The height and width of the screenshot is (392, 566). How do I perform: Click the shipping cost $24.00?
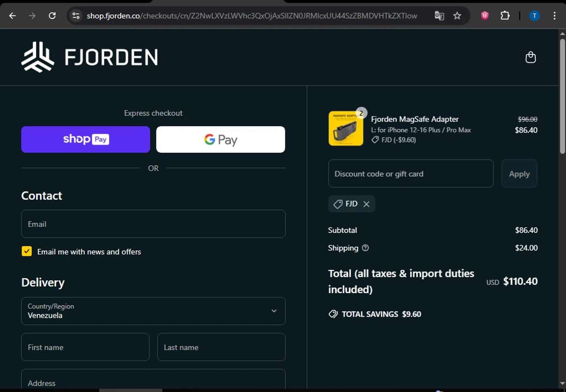click(x=526, y=248)
